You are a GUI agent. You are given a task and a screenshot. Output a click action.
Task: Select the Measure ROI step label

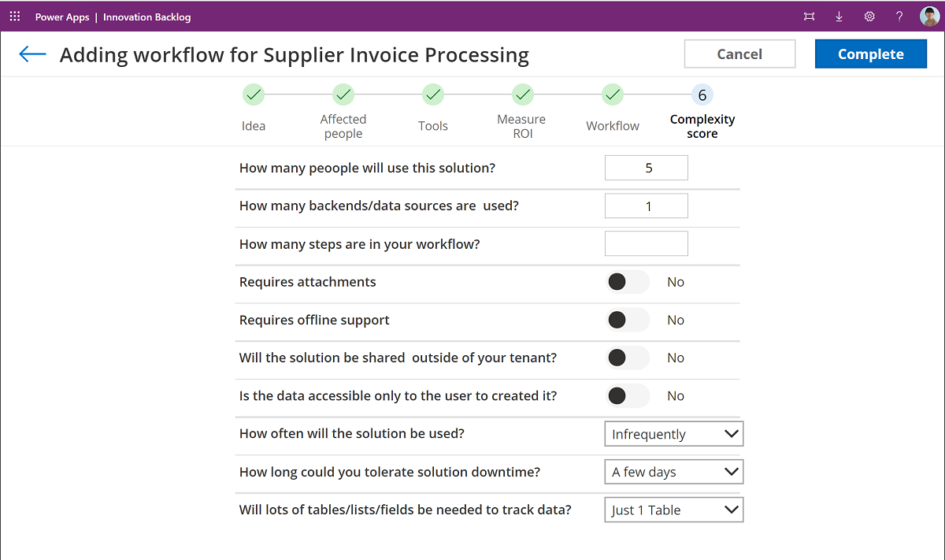point(521,126)
